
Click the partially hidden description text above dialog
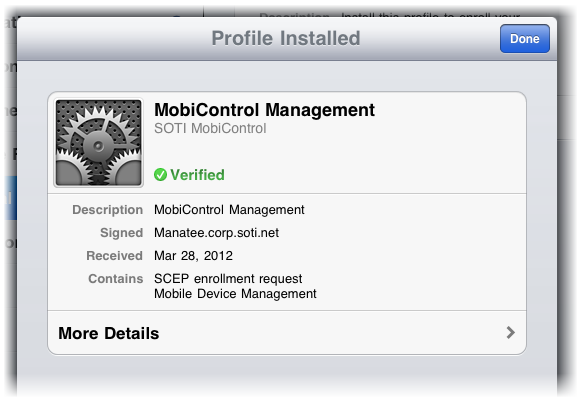[389, 16]
